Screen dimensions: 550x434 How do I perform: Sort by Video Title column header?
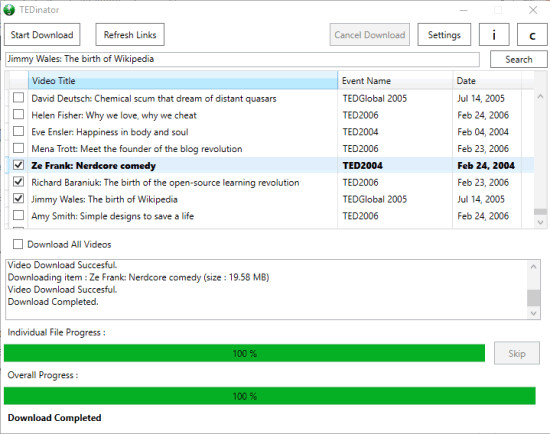pos(183,81)
